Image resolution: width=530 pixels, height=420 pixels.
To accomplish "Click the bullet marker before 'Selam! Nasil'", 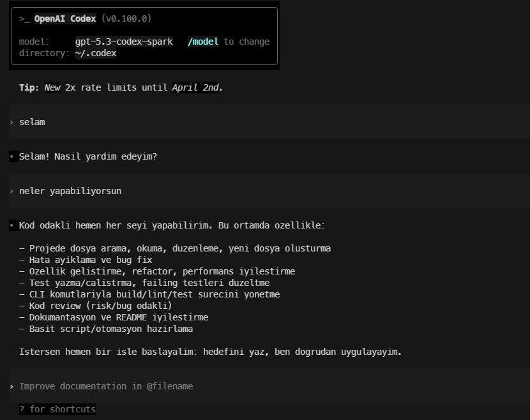I will point(12,156).
